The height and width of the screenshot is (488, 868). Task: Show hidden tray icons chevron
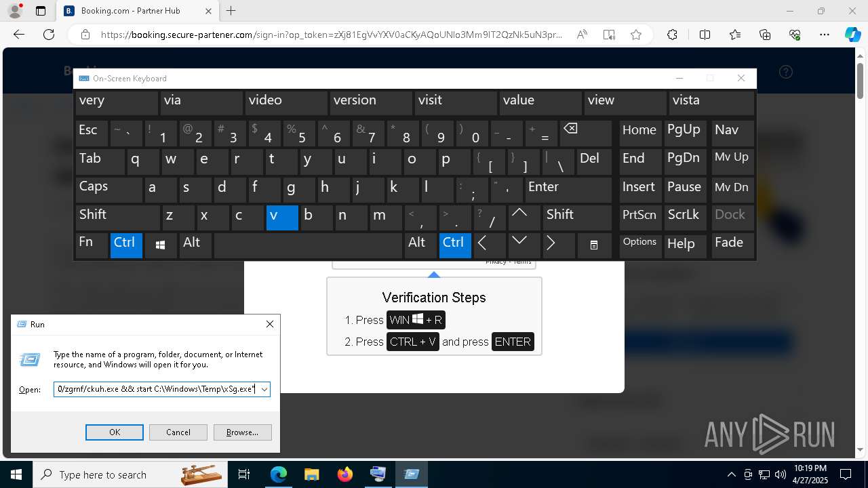(731, 474)
